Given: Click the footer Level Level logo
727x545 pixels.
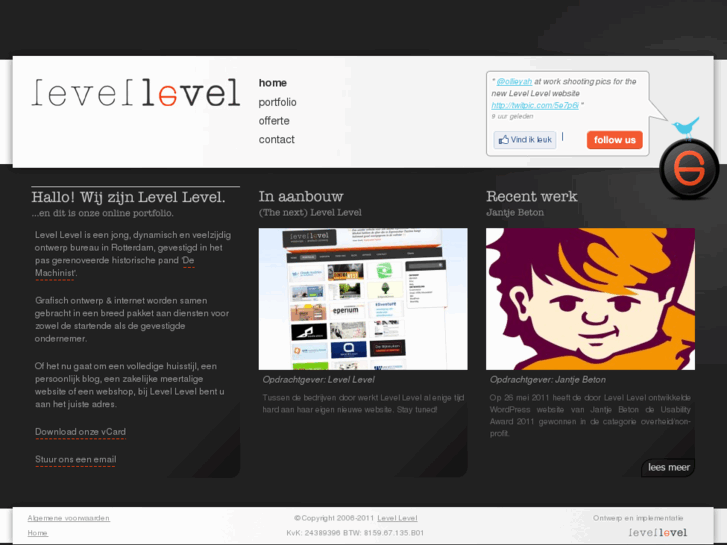Looking at the screenshot, I should tap(658, 532).
